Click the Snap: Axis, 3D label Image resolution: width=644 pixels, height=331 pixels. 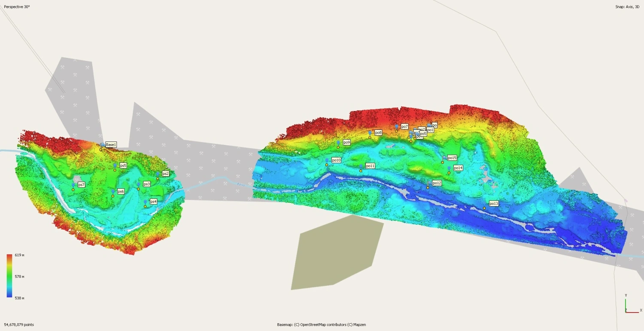tap(627, 7)
